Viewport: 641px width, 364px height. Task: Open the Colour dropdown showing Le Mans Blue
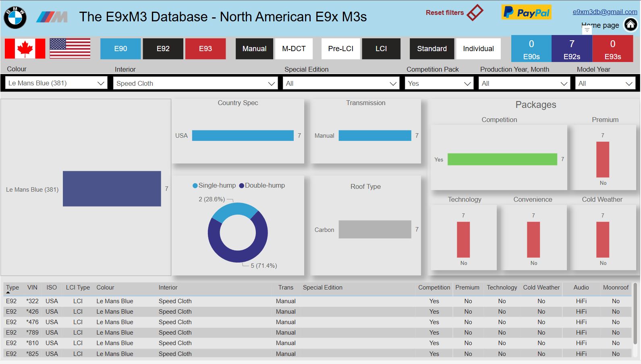click(x=56, y=83)
